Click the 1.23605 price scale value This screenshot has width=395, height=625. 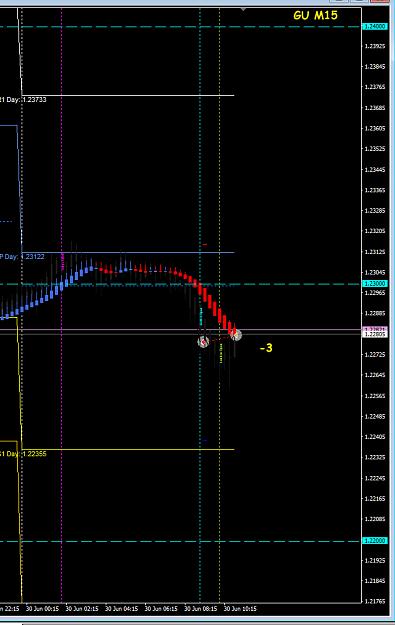(375, 128)
